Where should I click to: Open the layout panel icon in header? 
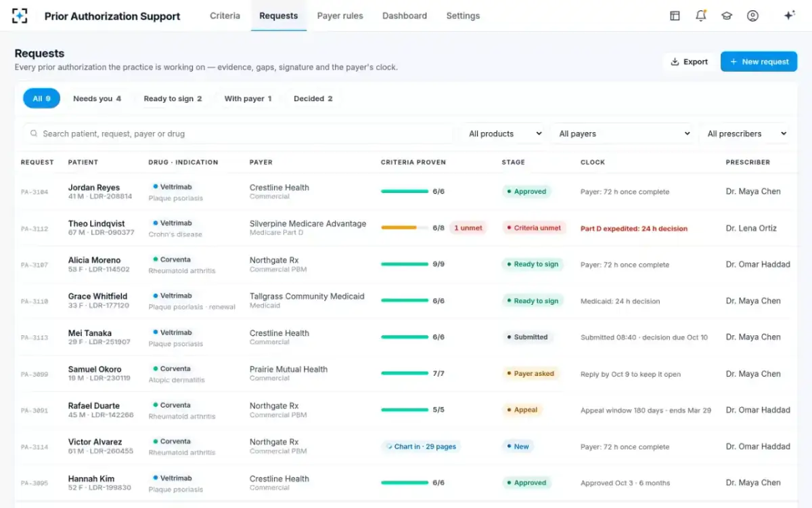(675, 16)
